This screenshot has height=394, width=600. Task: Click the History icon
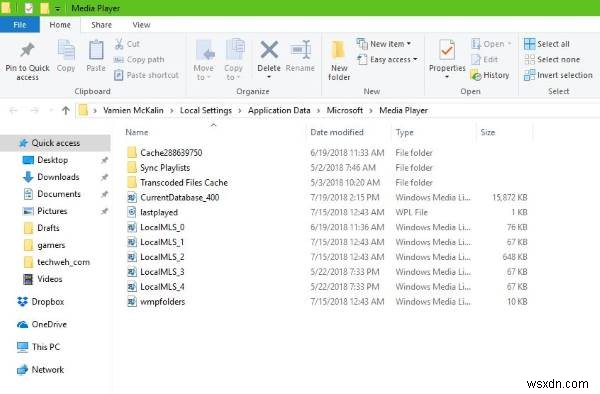[476, 75]
